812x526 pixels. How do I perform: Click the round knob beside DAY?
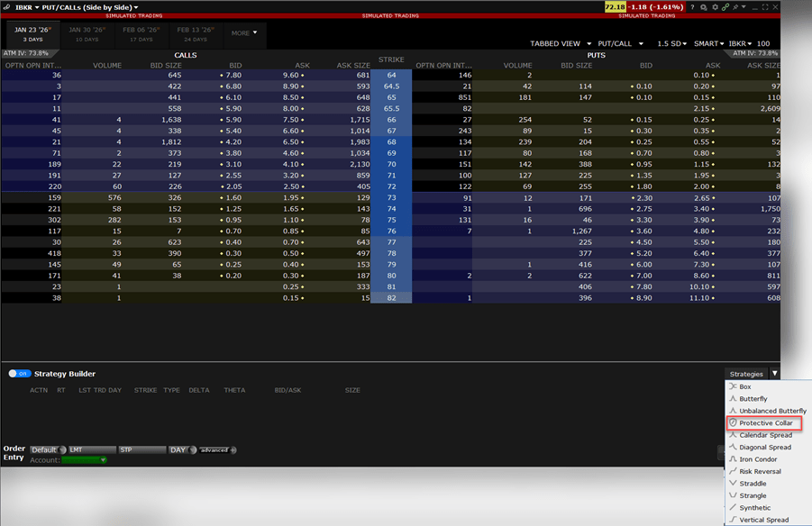[x=193, y=449]
